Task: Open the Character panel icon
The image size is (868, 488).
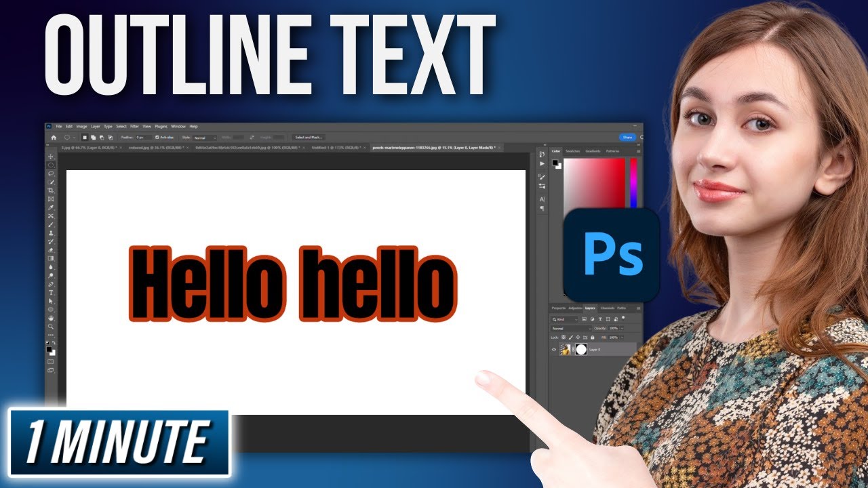Action: tap(542, 199)
